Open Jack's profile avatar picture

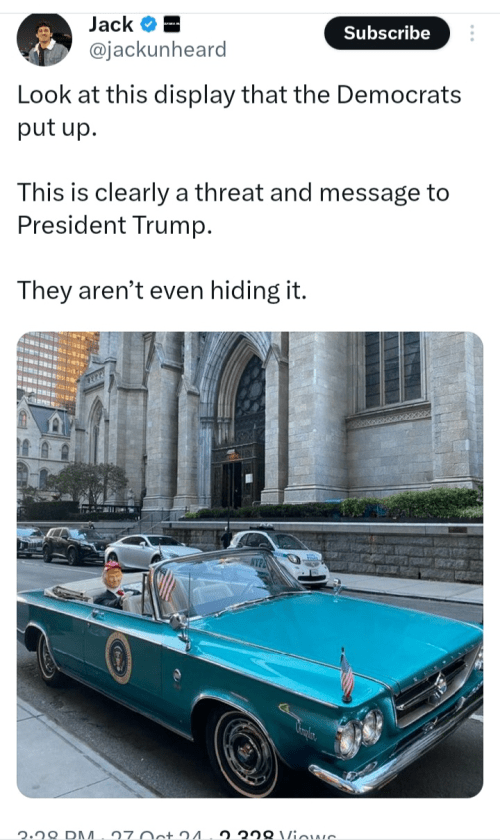44,40
